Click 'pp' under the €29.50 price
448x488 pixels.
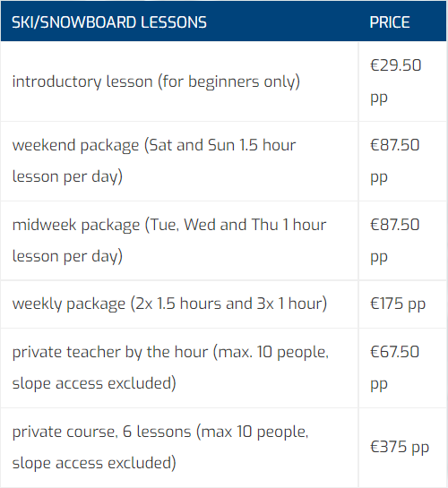point(379,99)
